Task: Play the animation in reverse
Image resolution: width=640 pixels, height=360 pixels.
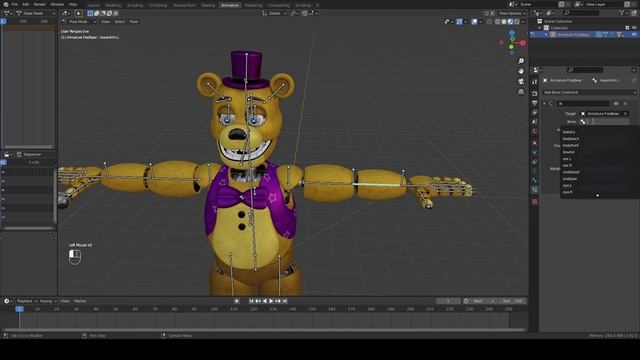Action: 264,301
